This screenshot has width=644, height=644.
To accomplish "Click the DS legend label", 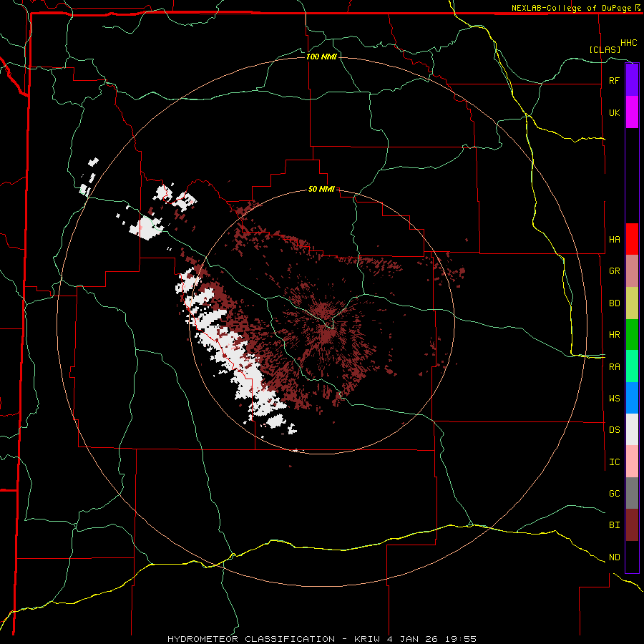I will point(614,430).
